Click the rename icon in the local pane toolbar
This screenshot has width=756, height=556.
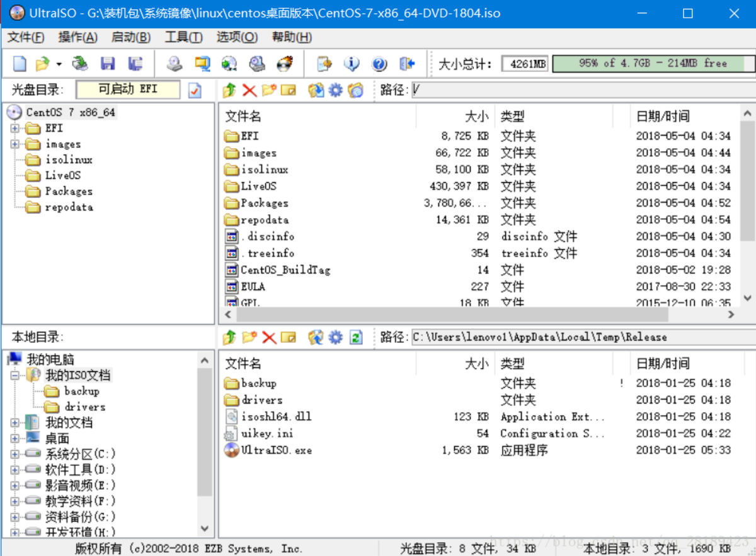(x=289, y=337)
